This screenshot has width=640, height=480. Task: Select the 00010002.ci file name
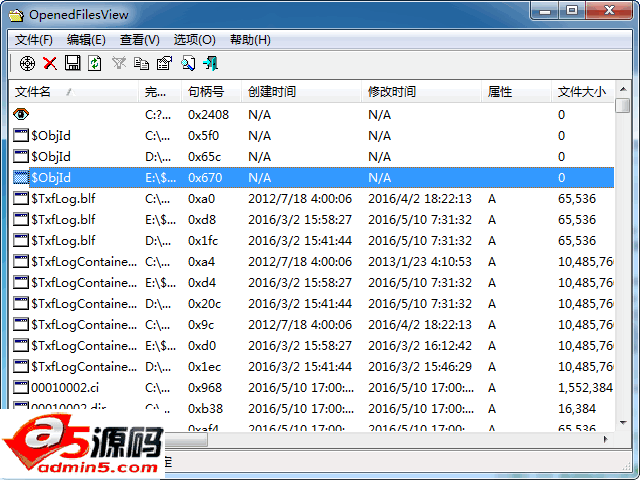(65, 388)
